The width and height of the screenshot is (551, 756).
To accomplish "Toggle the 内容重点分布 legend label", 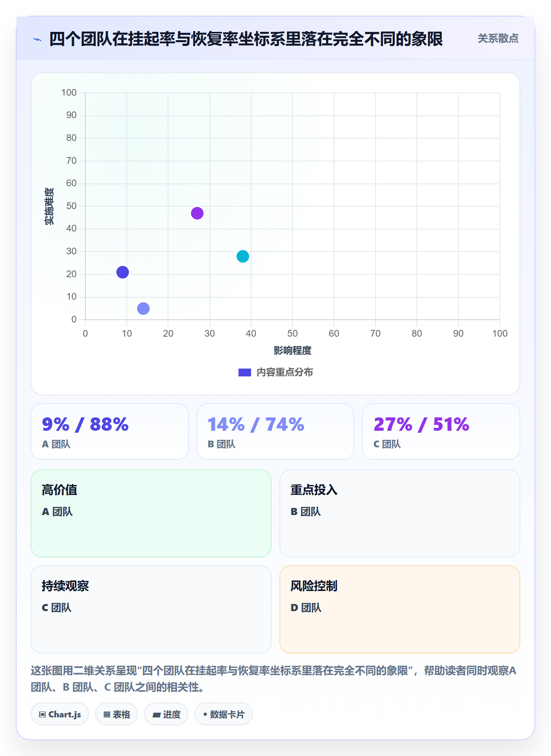I will point(285,372).
